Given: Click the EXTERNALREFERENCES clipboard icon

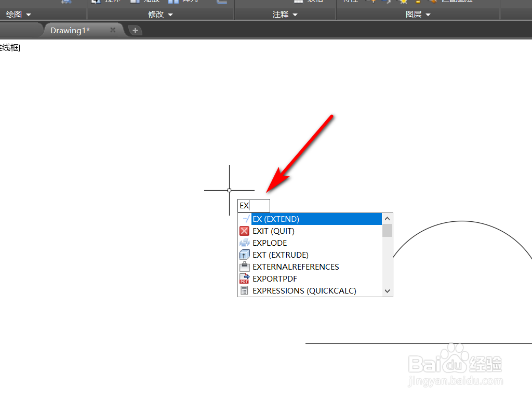Looking at the screenshot, I should (x=244, y=267).
